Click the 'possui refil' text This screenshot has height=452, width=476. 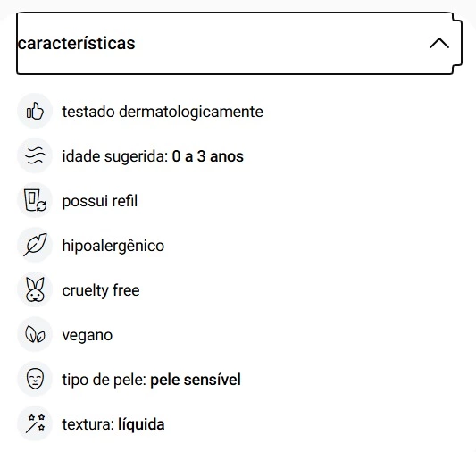coord(99,201)
